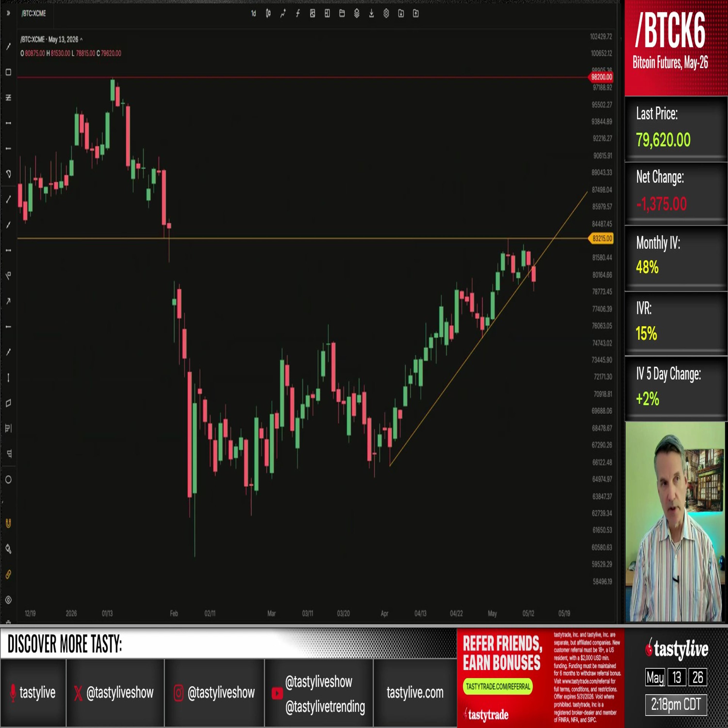The image size is (728, 728).
Task: Open the stacked layers icon
Action: 356,14
